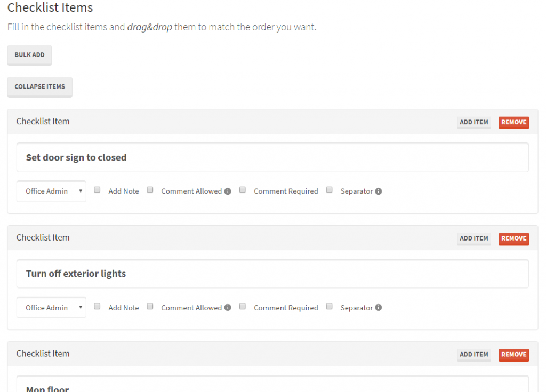The image size is (546, 392).
Task: Remove the Mop floor checklist item
Action: point(513,355)
